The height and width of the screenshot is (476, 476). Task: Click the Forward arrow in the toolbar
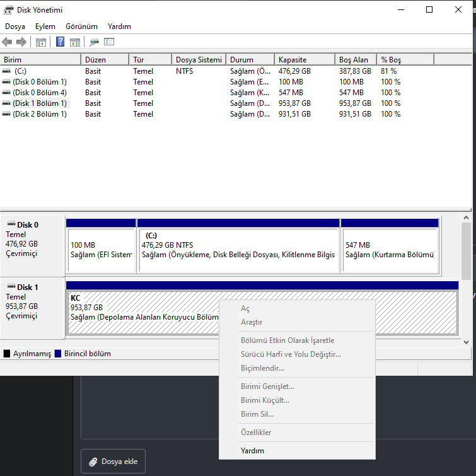pyautogui.click(x=21, y=42)
